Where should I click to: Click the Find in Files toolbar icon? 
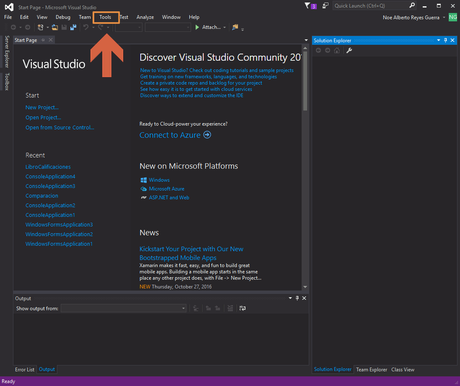(235, 27)
